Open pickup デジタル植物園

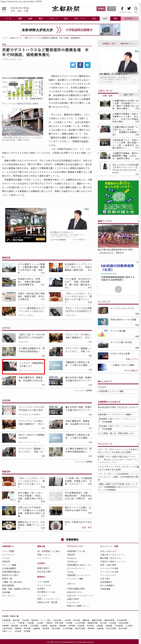[x=118, y=331]
